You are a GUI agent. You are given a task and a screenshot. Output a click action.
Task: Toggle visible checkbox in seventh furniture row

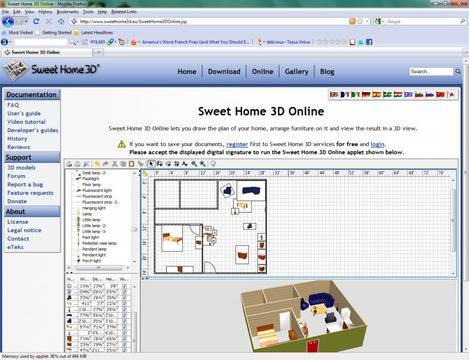pos(125,321)
